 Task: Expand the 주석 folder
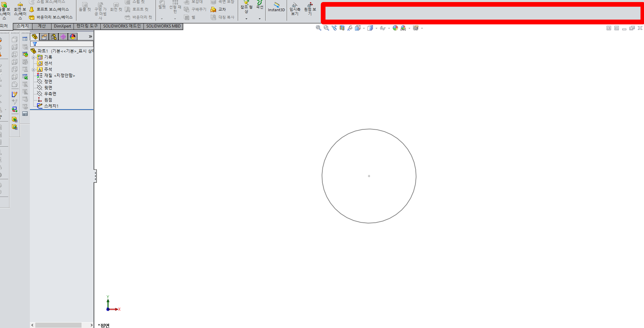click(34, 70)
